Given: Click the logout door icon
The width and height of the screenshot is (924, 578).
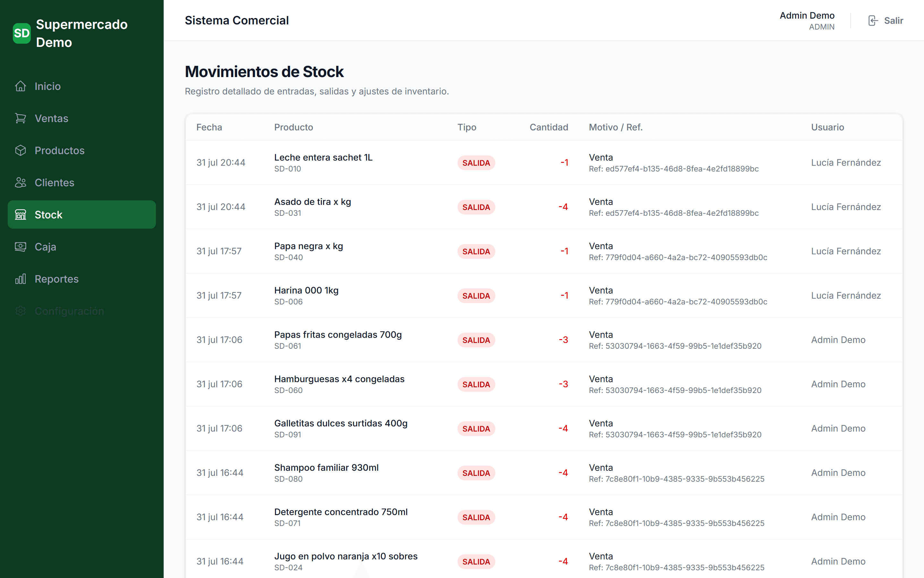Looking at the screenshot, I should pos(873,20).
